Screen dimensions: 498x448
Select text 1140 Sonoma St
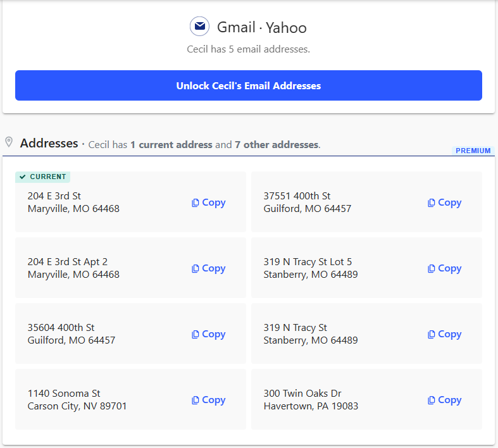click(64, 393)
